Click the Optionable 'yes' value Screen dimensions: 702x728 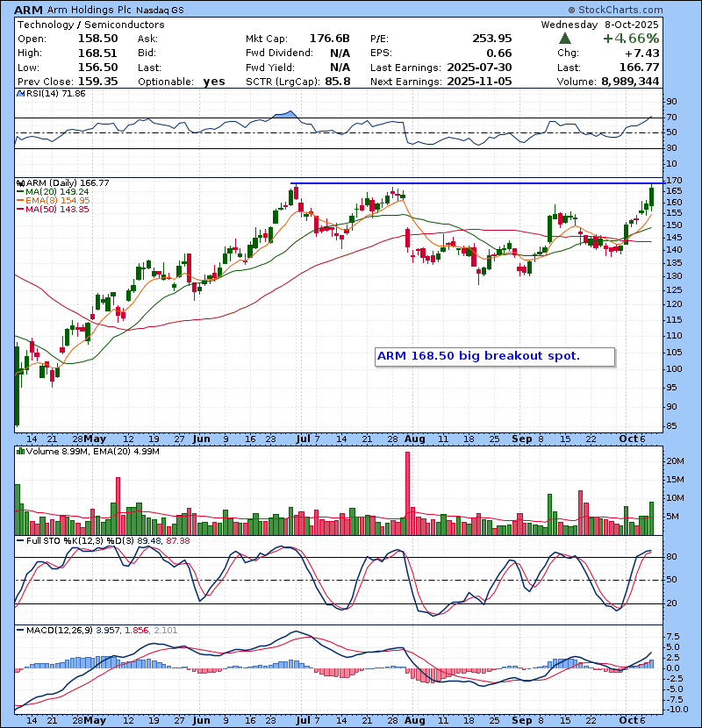click(x=214, y=82)
